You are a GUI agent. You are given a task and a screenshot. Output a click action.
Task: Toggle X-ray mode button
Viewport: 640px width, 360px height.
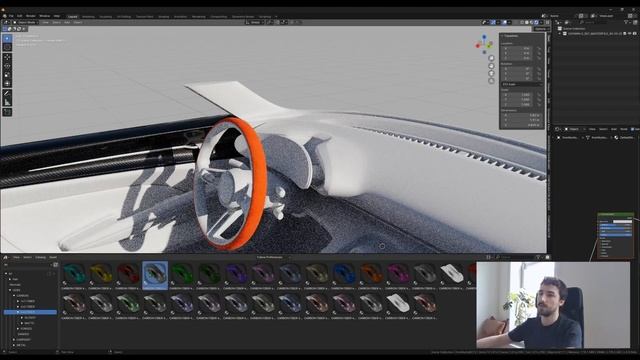point(515,22)
